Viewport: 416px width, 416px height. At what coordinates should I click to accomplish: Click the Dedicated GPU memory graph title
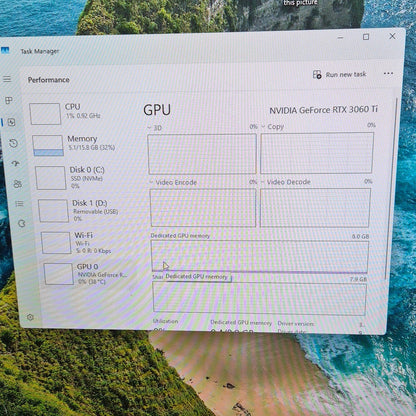click(180, 236)
